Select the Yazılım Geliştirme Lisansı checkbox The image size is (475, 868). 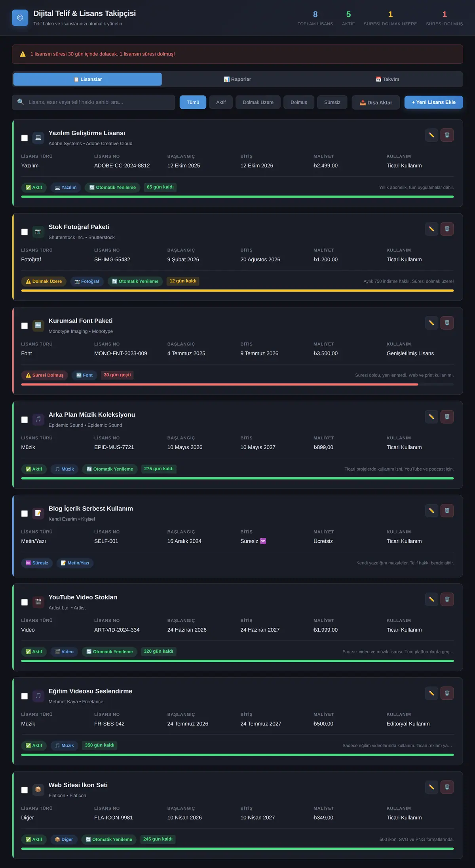pyautogui.click(x=25, y=138)
